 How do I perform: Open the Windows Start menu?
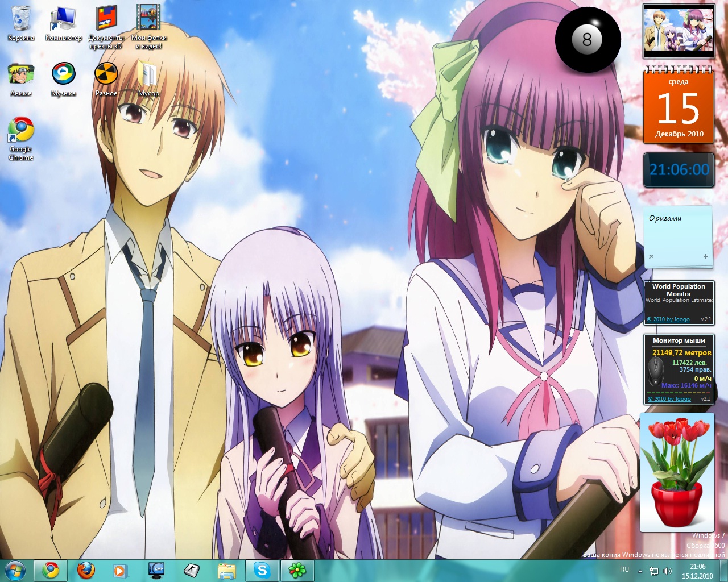point(14,571)
